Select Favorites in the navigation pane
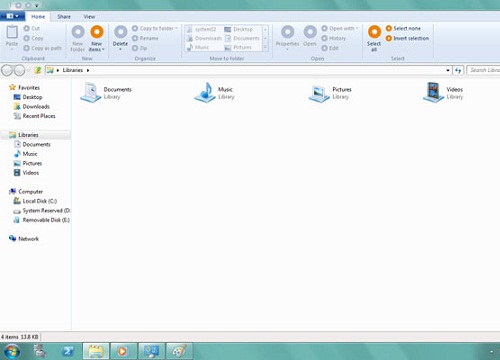 tap(25, 87)
